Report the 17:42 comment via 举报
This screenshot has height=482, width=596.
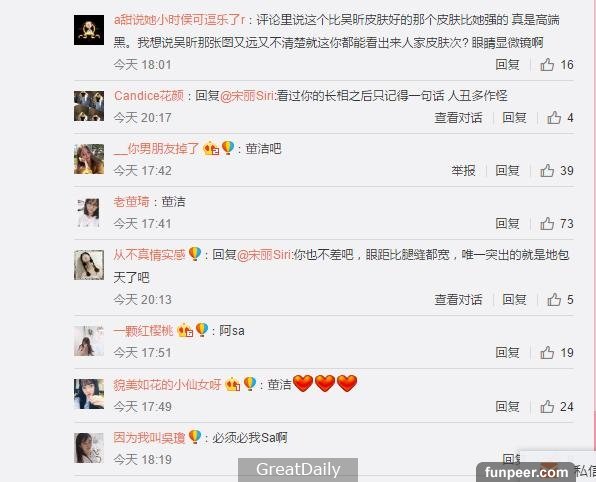(x=463, y=171)
